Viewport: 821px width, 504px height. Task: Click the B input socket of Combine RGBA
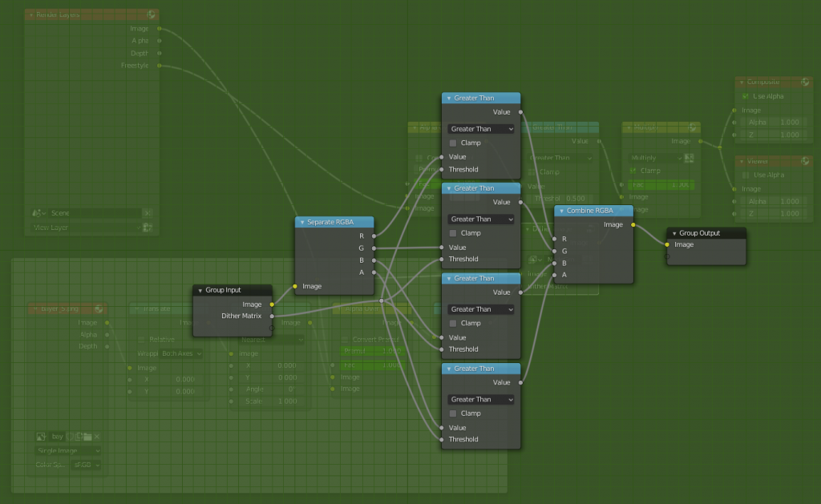555,264
